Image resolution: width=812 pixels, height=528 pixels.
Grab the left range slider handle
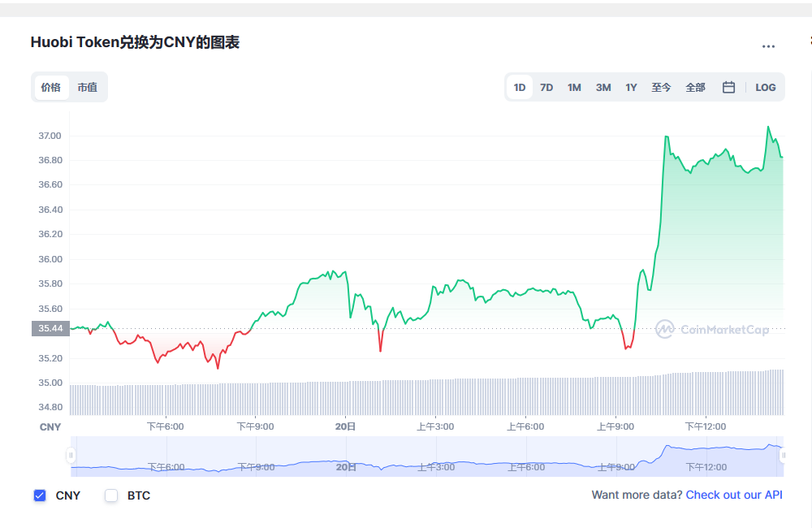click(71, 456)
